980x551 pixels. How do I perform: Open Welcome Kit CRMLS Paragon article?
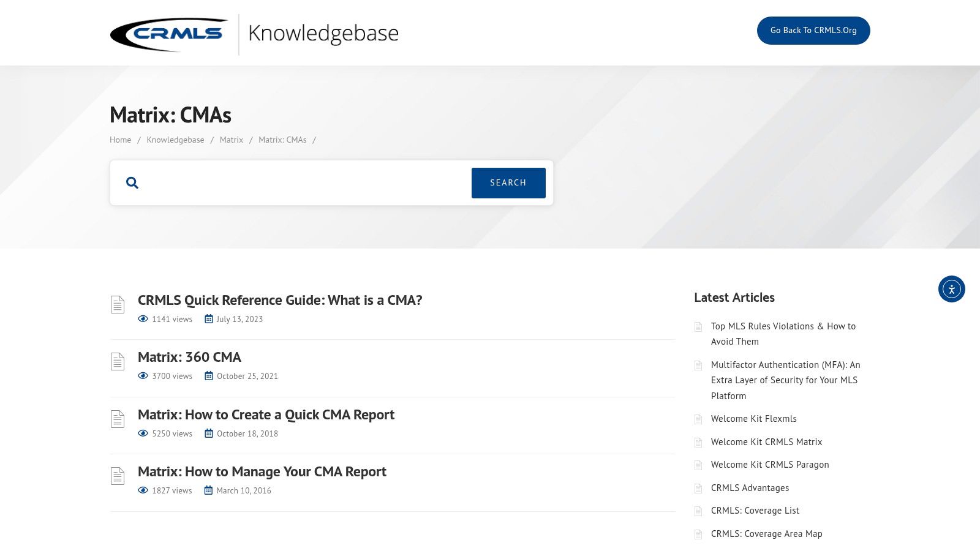[769, 464]
